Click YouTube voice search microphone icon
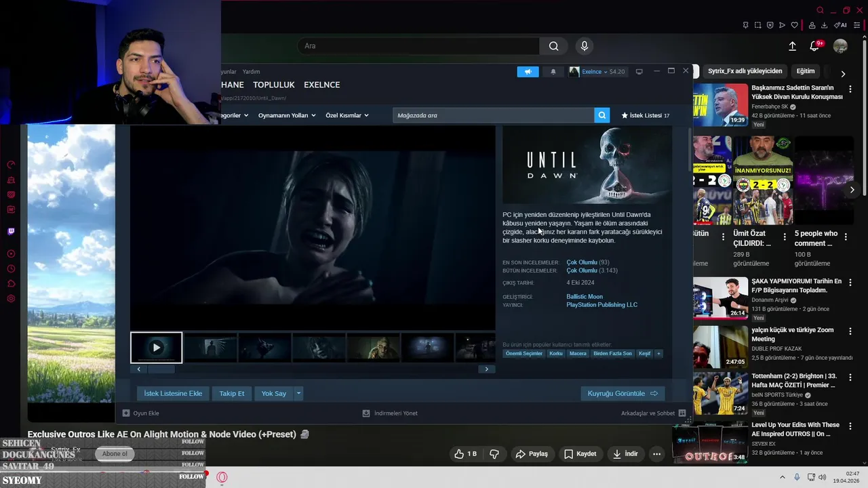This screenshot has height=488, width=868. (584, 46)
